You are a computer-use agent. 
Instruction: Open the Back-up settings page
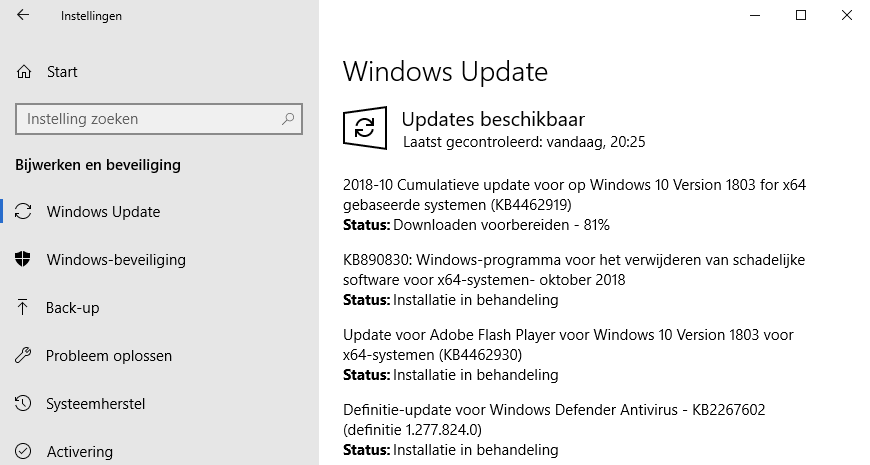[x=73, y=308]
